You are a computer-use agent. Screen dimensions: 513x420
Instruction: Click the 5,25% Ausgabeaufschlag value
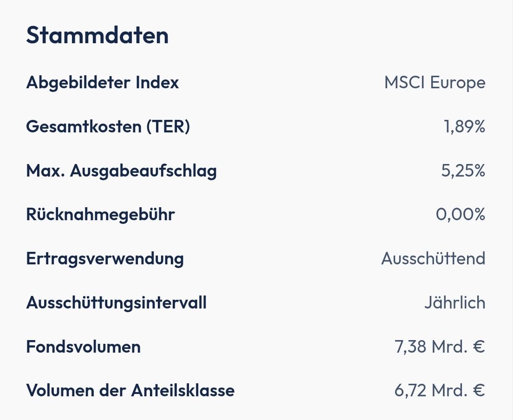[463, 171]
